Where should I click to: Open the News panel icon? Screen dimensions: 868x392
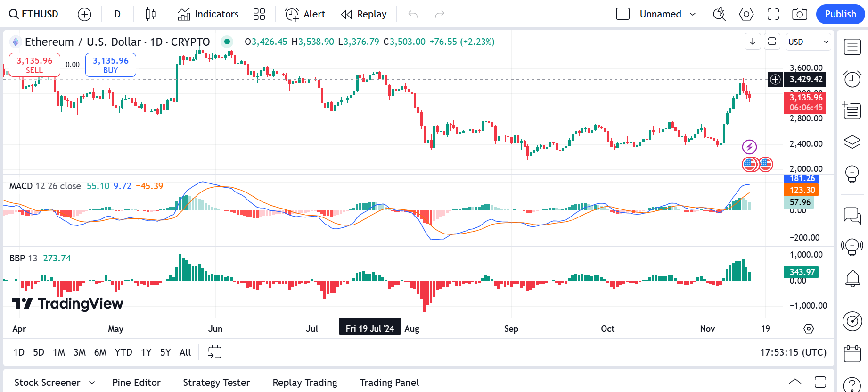click(x=852, y=110)
